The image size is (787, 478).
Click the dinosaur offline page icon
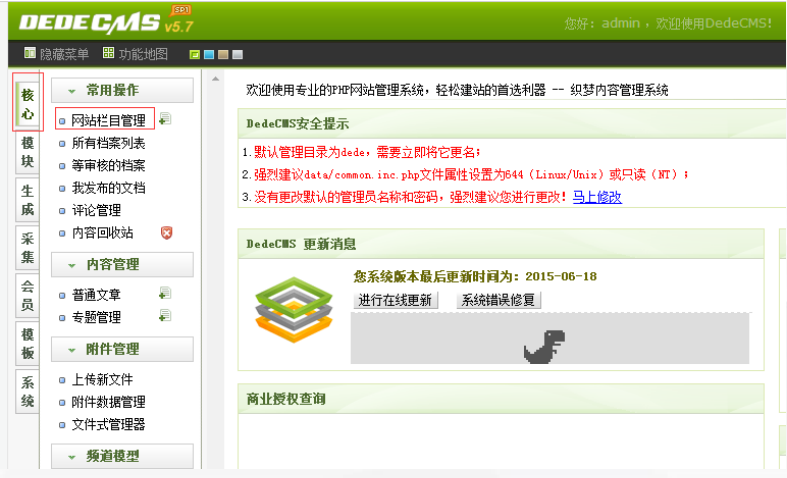click(545, 346)
